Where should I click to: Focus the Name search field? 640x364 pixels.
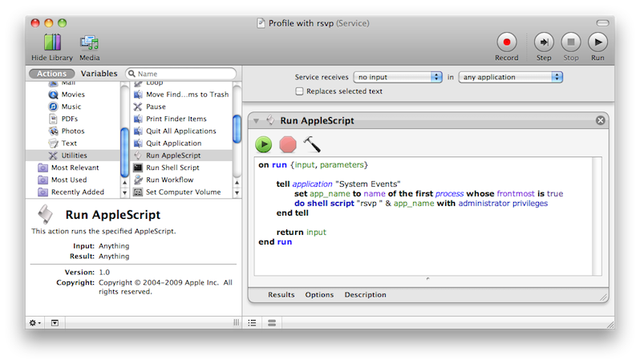180,74
